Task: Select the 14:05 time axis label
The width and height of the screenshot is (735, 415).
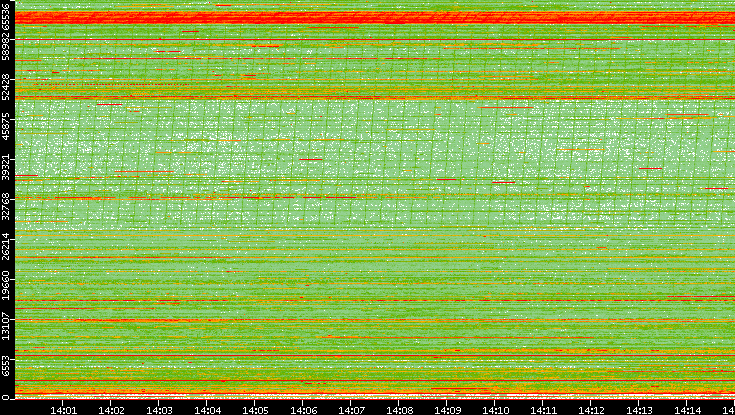Action: [255, 410]
